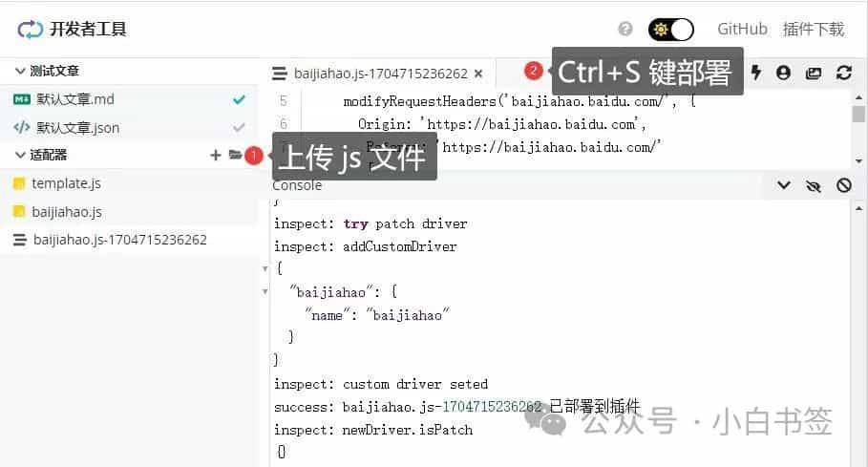Clear the console with the ban icon

pyautogui.click(x=843, y=185)
